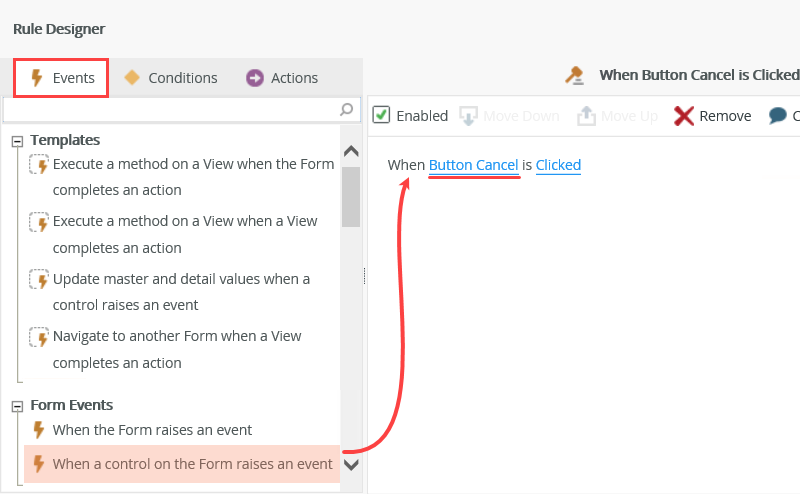Viewport: 800px width, 494px height.
Task: Click inside the events search field
Action: click(x=170, y=109)
